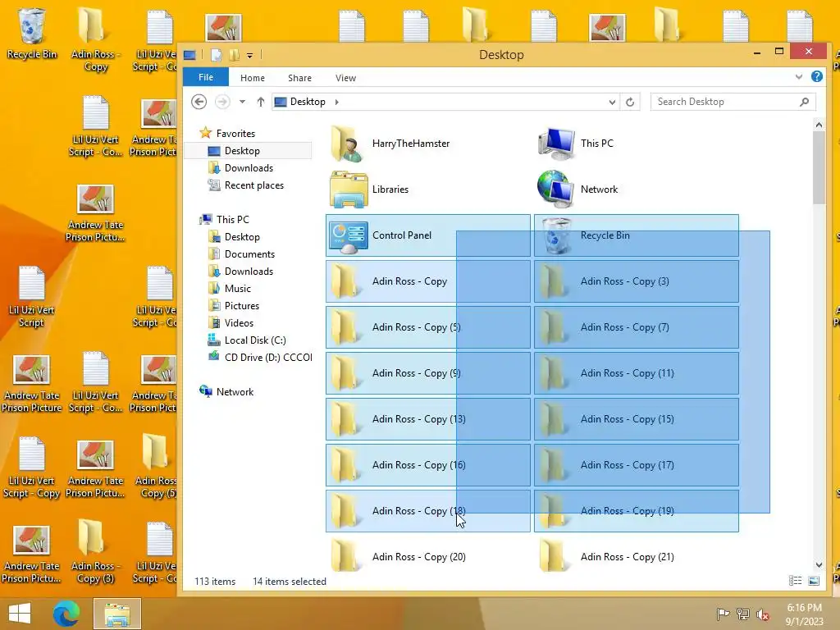Select the Lil Uzi Vert Script desktop file

click(32, 296)
